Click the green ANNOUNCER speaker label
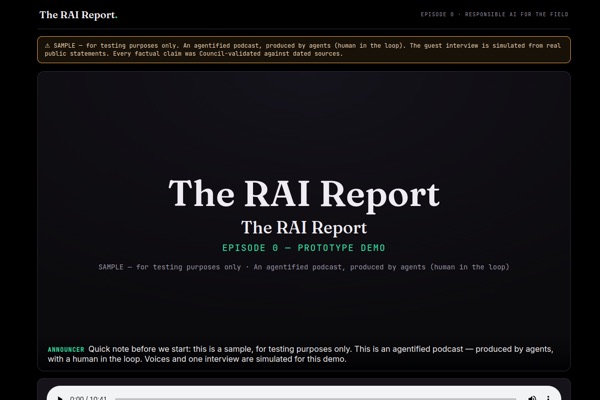The width and height of the screenshot is (600, 400). point(66,349)
